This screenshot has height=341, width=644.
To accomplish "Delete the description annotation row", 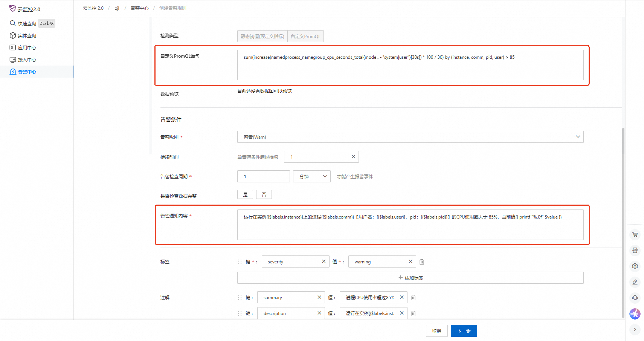I will tap(413, 313).
